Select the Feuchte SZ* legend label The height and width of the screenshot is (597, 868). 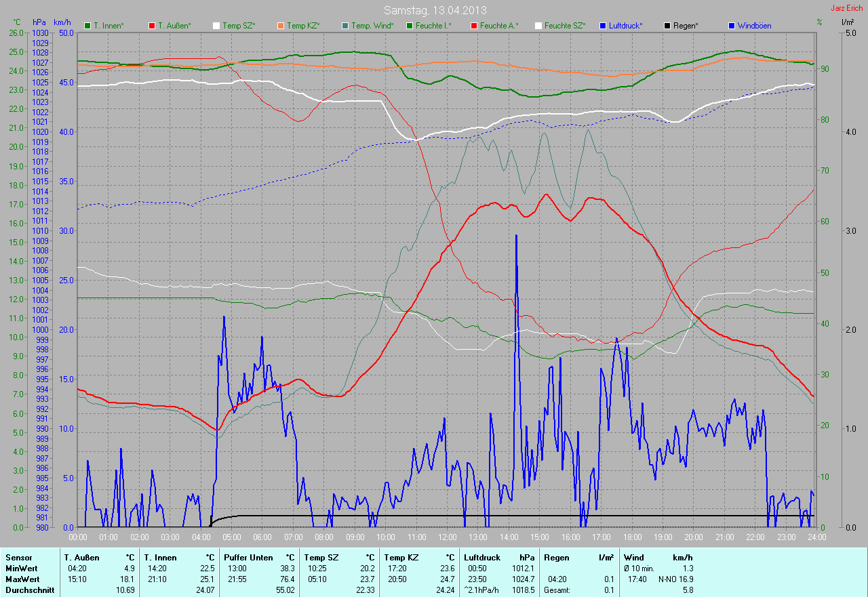(x=565, y=26)
